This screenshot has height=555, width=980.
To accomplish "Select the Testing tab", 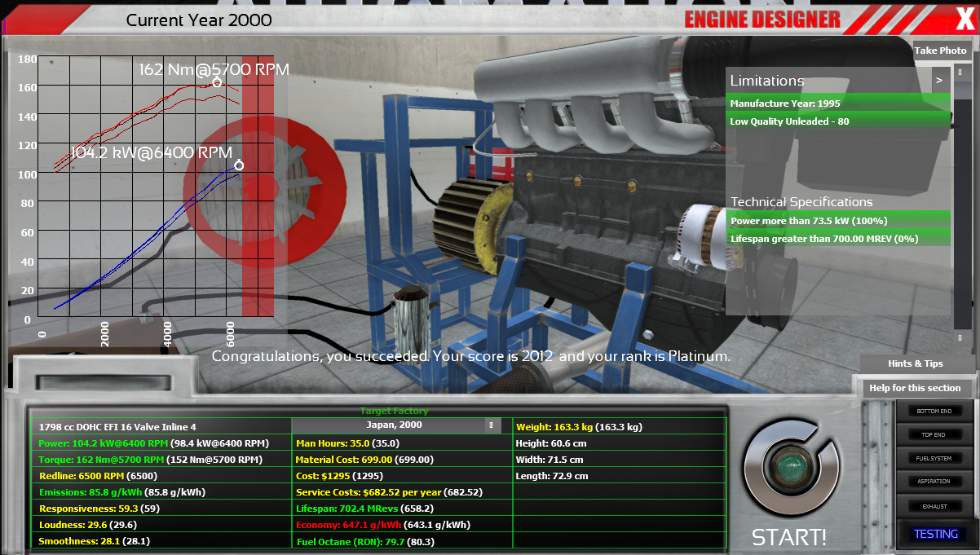I will [x=935, y=534].
